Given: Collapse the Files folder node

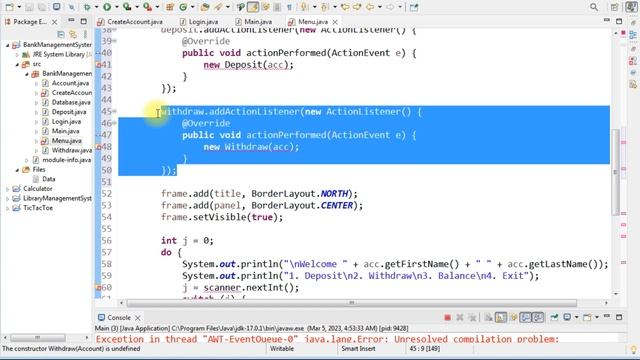Looking at the screenshot, I should [17, 169].
